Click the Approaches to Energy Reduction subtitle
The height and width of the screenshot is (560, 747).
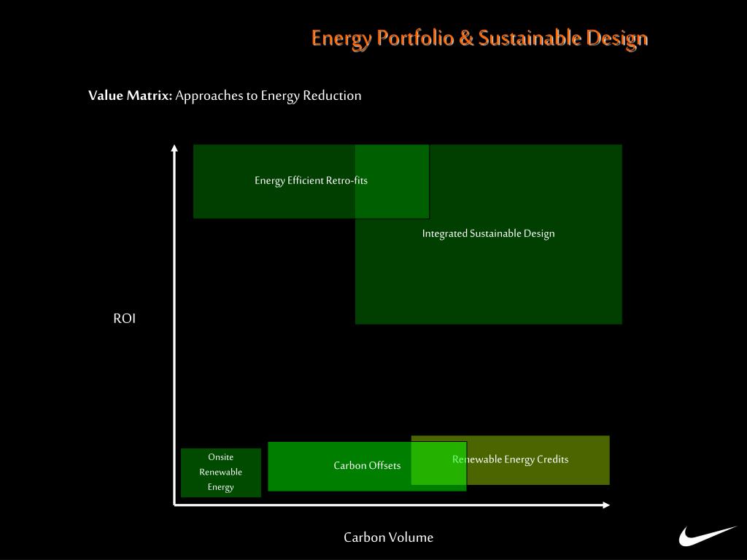(x=268, y=96)
